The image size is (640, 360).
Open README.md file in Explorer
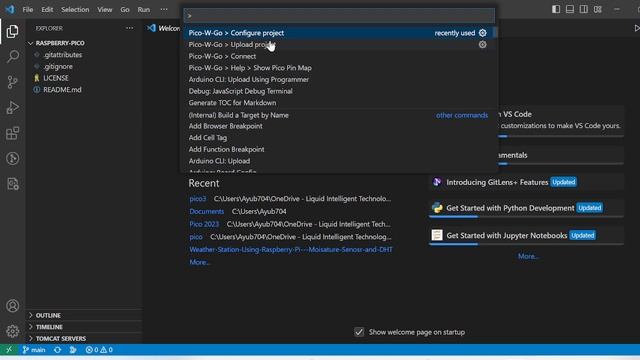point(62,90)
